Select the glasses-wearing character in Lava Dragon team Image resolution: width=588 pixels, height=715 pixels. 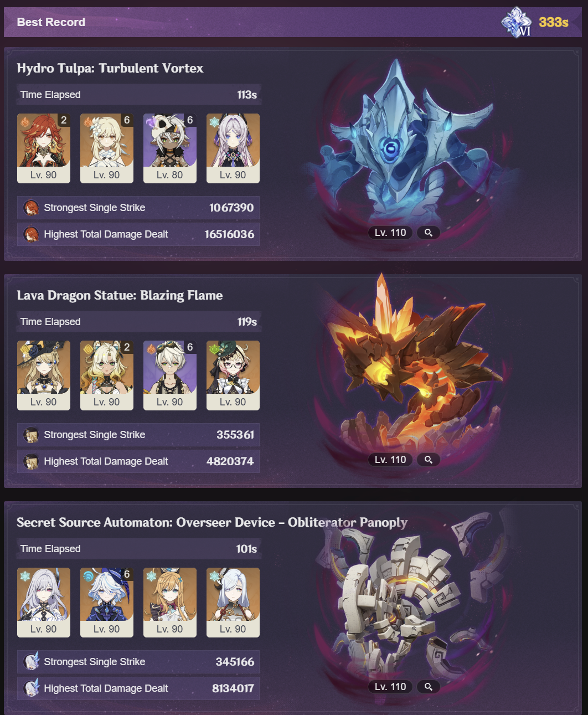click(233, 375)
